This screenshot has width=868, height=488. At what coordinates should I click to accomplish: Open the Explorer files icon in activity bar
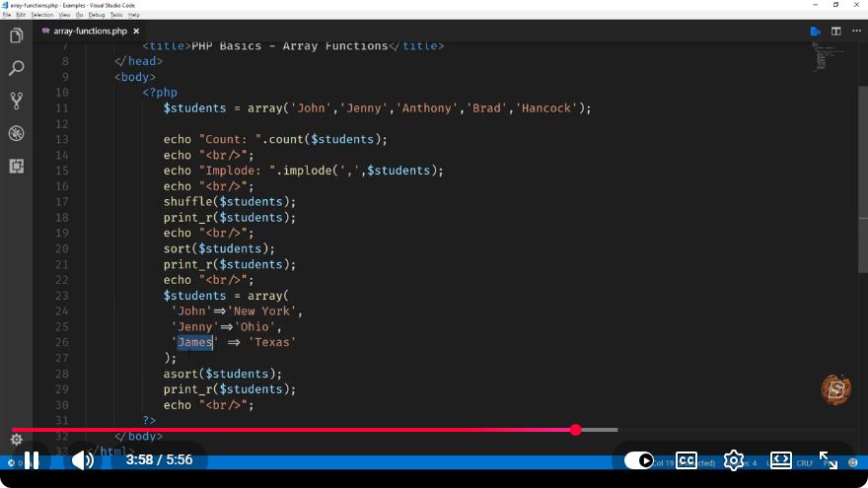click(16, 35)
